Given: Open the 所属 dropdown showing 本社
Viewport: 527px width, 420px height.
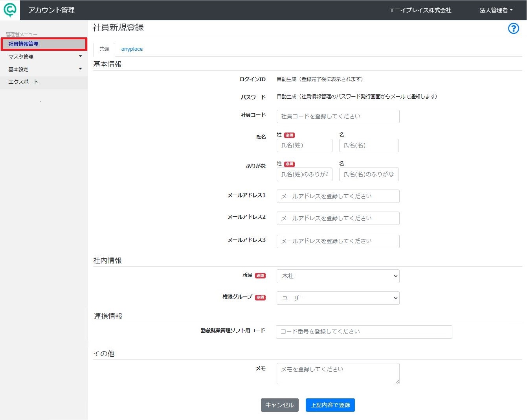Looking at the screenshot, I should tap(338, 276).
